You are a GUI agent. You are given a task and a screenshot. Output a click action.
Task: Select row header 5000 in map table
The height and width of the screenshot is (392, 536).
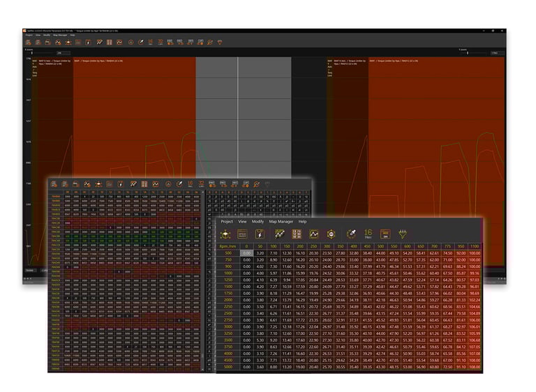pos(228,367)
